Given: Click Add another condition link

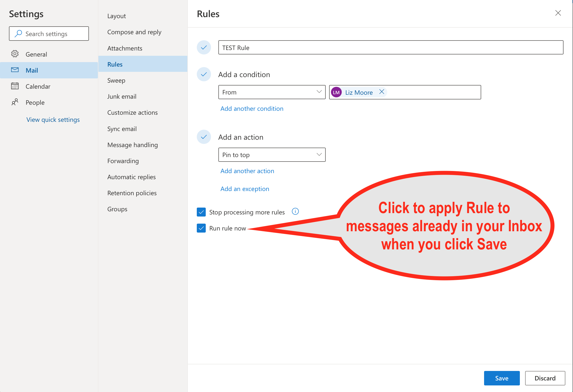Looking at the screenshot, I should coord(252,109).
